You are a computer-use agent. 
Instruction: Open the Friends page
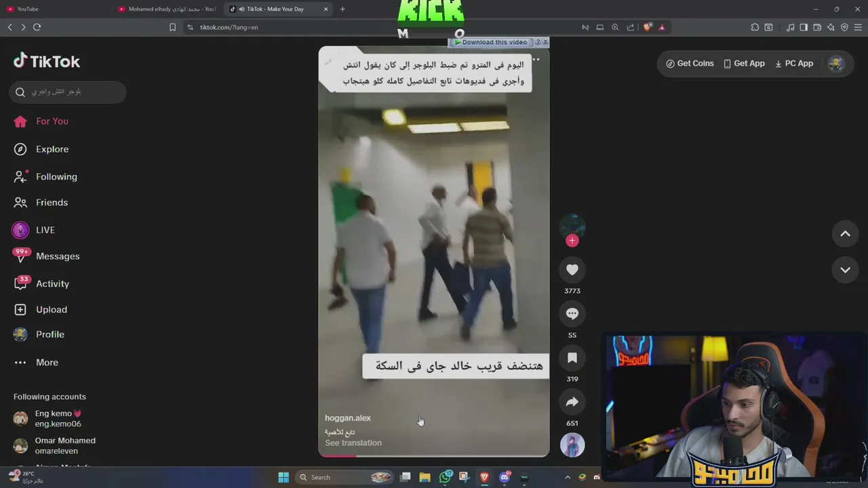click(x=41, y=203)
